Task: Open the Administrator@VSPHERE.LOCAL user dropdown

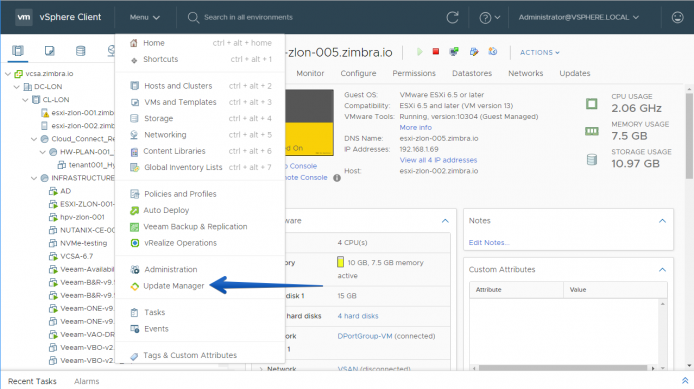Action: [x=578, y=17]
